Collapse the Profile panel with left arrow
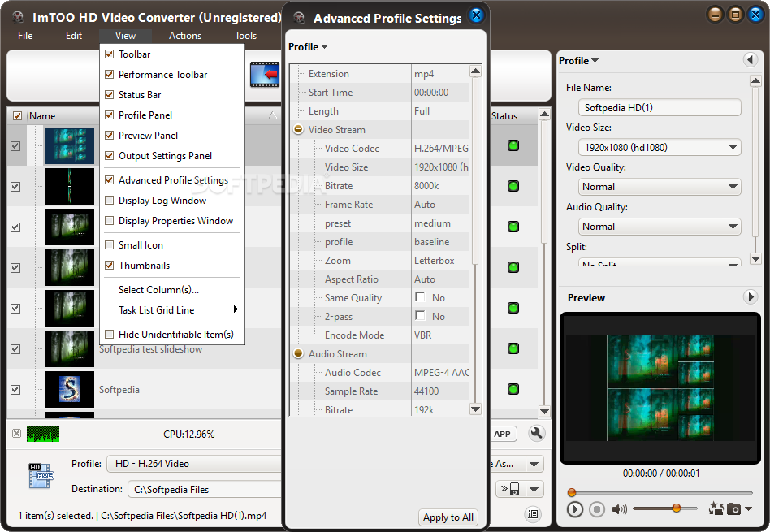The height and width of the screenshot is (532, 770). pos(751,60)
